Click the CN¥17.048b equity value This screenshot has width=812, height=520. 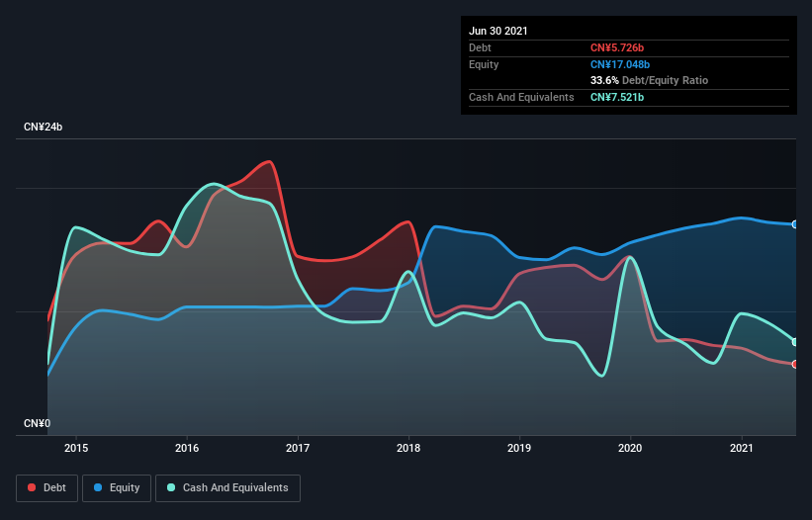click(620, 64)
